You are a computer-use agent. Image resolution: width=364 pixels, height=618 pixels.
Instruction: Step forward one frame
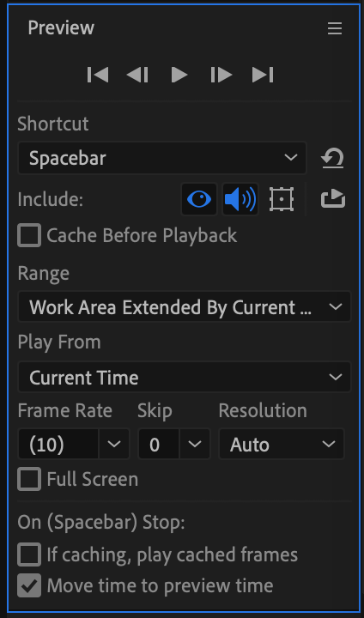pos(221,75)
